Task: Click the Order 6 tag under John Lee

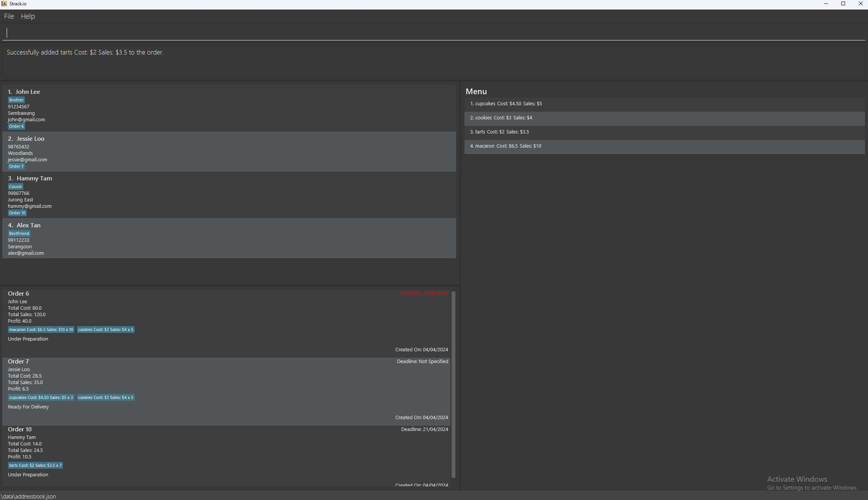Action: (16, 127)
